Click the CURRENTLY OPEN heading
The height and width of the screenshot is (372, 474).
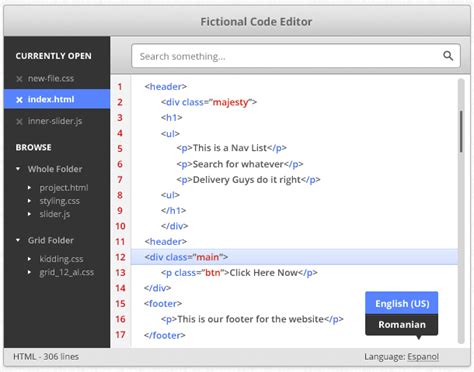53,56
